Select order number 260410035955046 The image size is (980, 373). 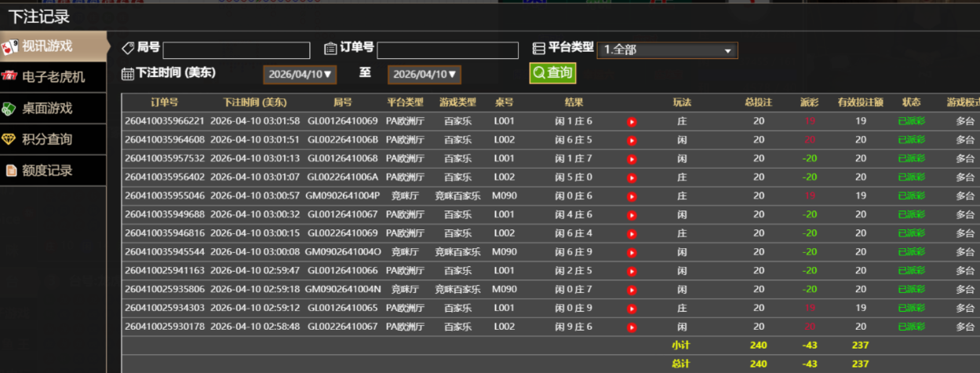(x=165, y=196)
